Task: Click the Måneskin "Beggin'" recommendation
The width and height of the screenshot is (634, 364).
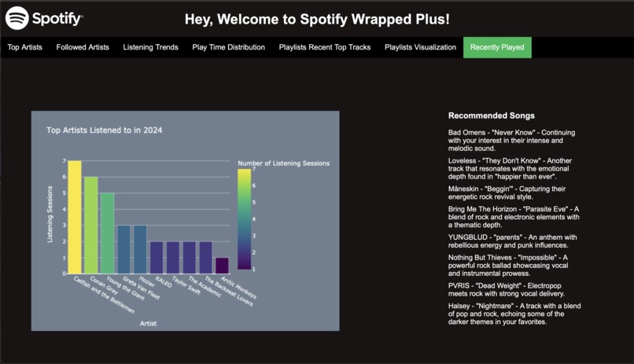Action: tap(507, 193)
